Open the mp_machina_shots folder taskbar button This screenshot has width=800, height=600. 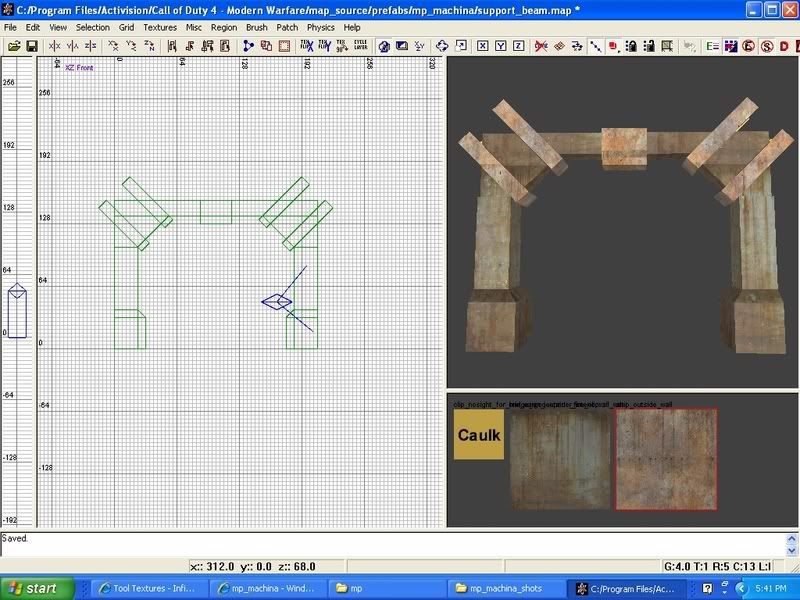(504, 588)
